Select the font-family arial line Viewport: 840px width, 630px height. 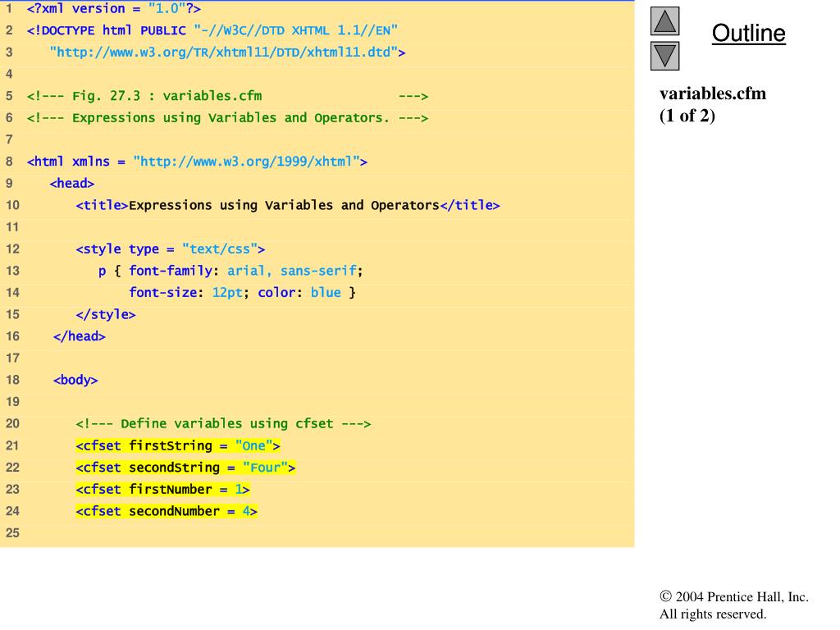pos(231,271)
